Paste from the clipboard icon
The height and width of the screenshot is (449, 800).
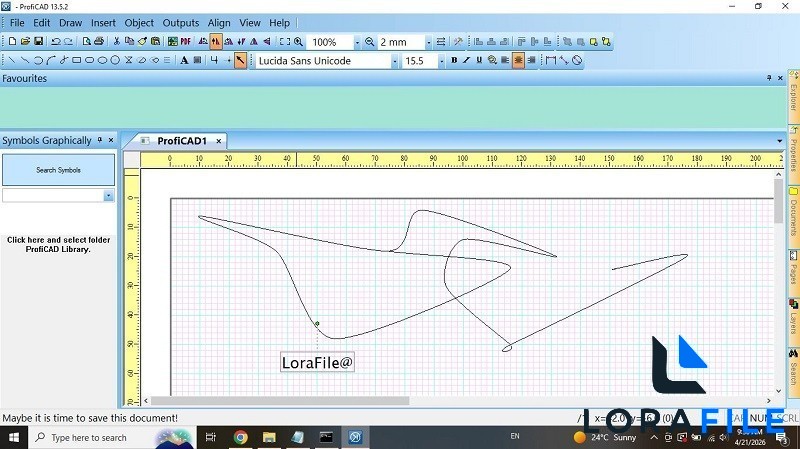pyautogui.click(x=155, y=41)
